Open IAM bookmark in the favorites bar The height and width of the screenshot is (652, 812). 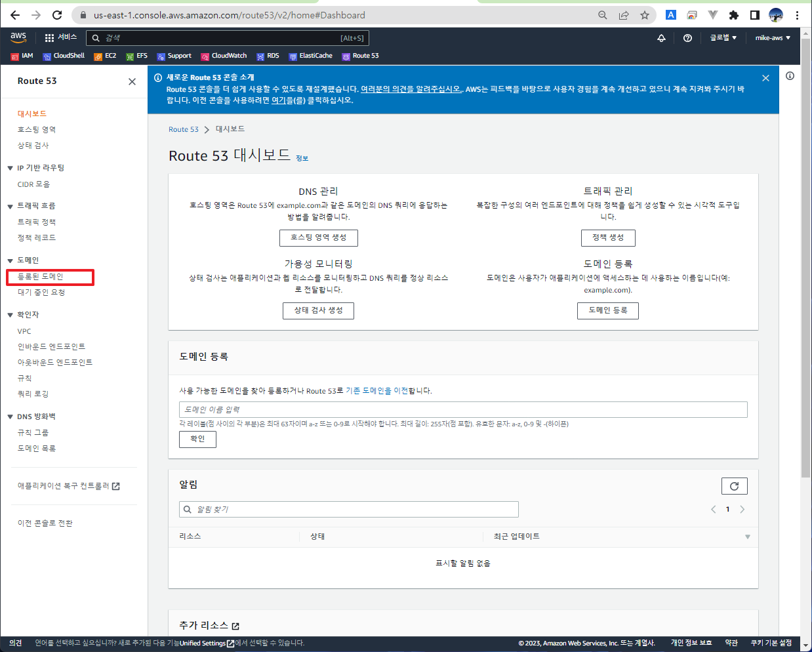point(22,56)
